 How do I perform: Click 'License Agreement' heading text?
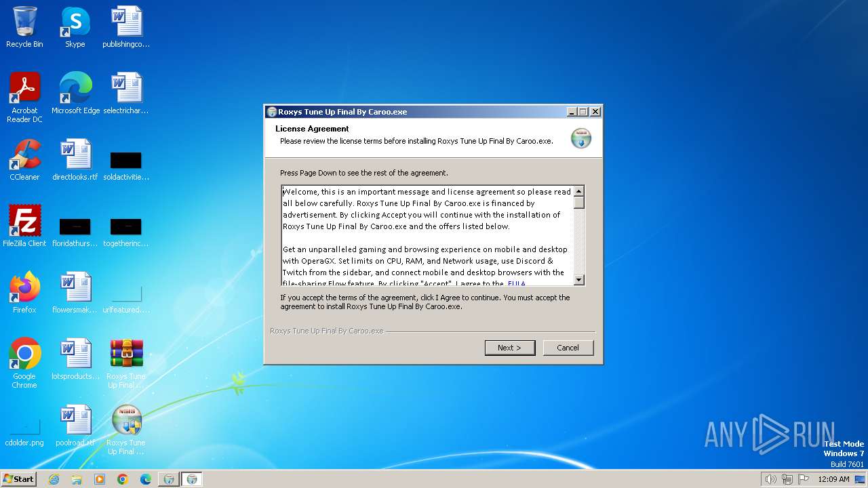[x=312, y=129]
